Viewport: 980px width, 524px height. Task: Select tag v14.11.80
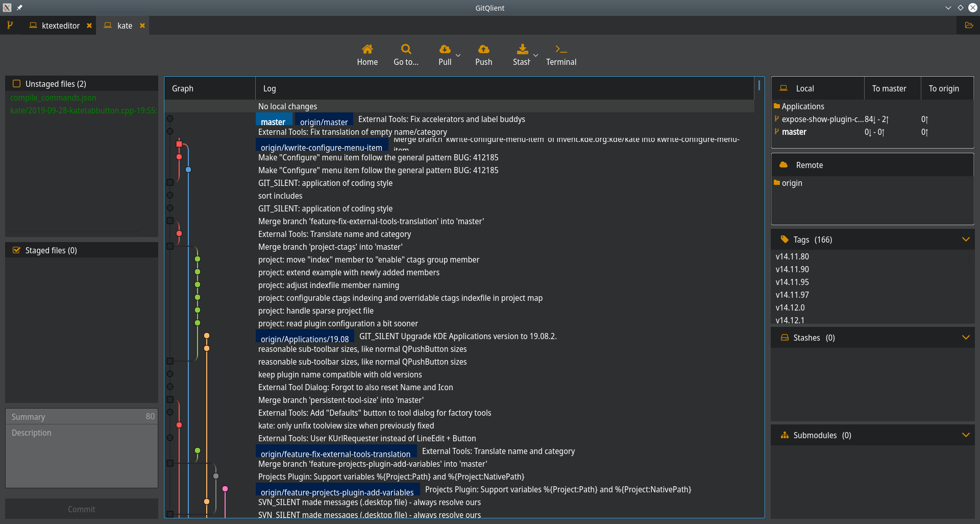pos(792,256)
